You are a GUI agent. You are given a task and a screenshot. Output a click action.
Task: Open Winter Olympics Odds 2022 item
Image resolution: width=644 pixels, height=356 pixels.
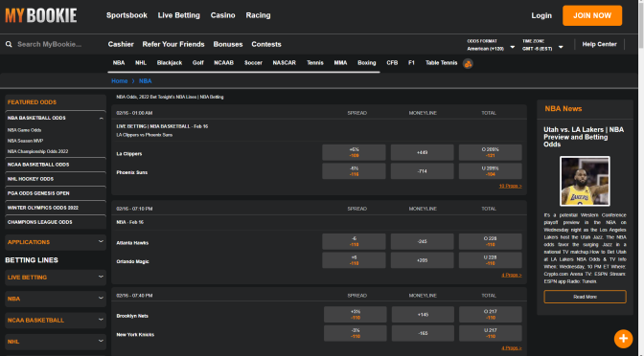point(56,208)
